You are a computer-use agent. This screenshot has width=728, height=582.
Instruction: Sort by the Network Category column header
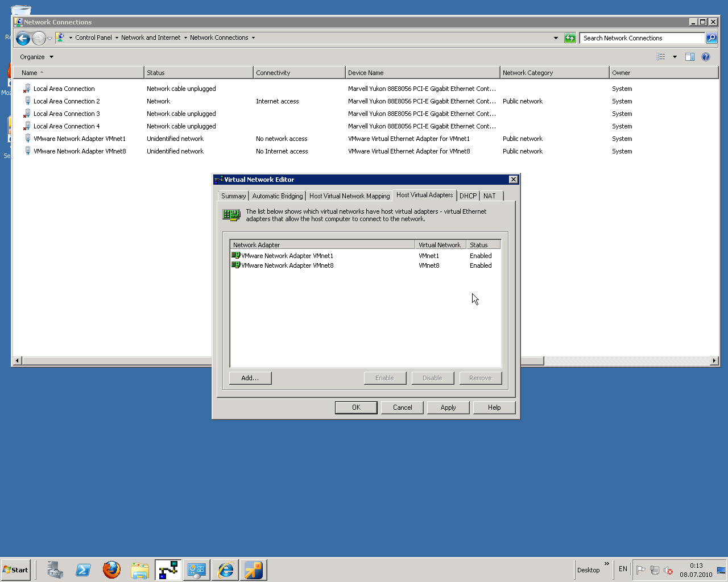555,73
